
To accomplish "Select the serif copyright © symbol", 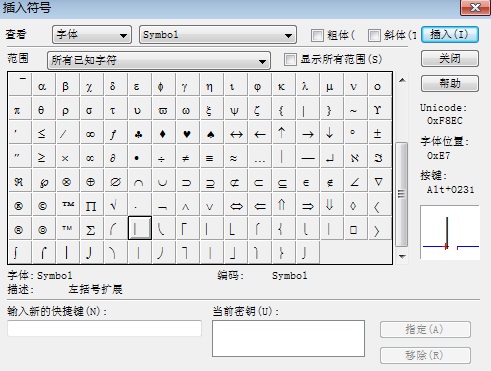I will (44, 204).
